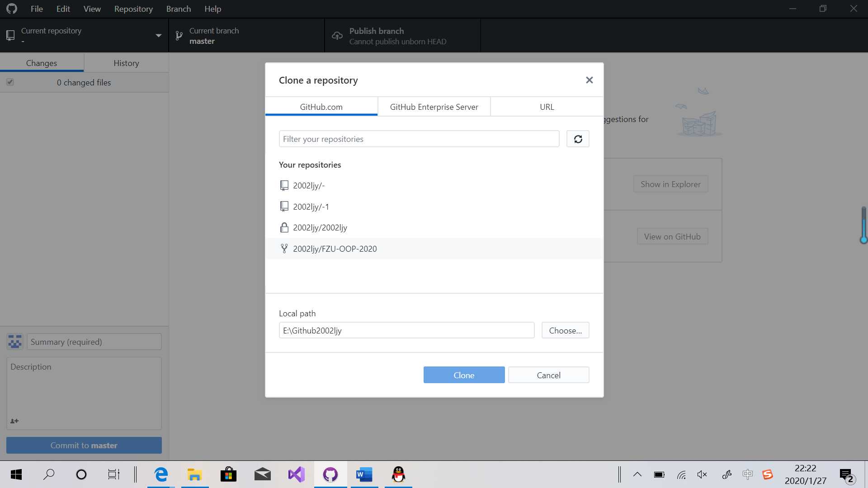Select repository 2002ljy/-
The image size is (868, 488).
pos(434,185)
